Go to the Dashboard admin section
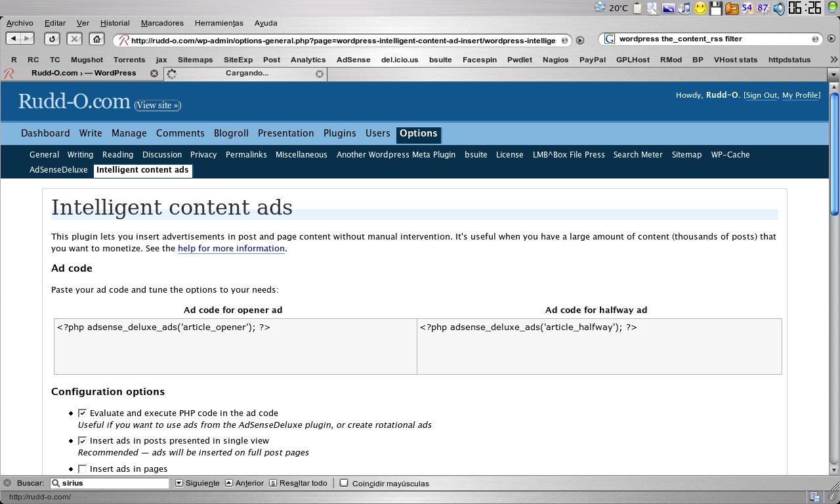840x504 pixels. (x=45, y=133)
